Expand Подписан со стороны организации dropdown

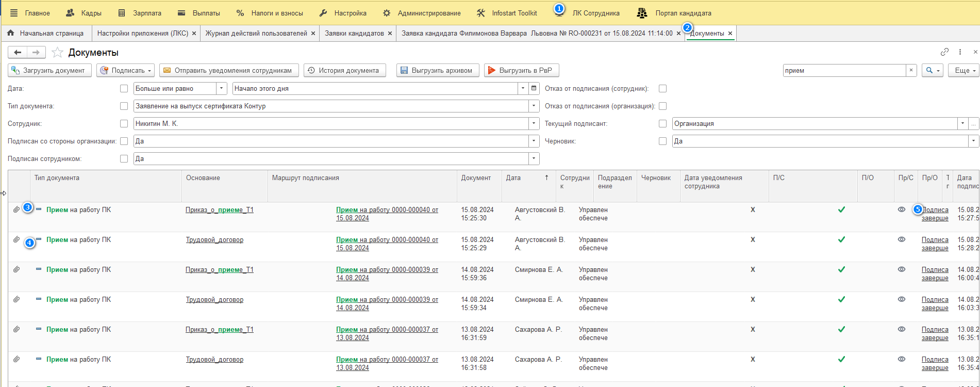point(534,141)
